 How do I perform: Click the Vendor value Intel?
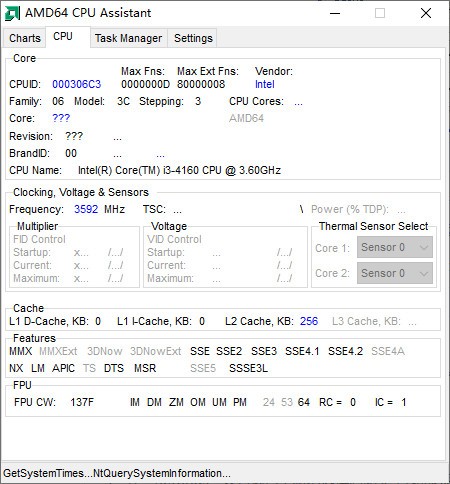point(265,84)
